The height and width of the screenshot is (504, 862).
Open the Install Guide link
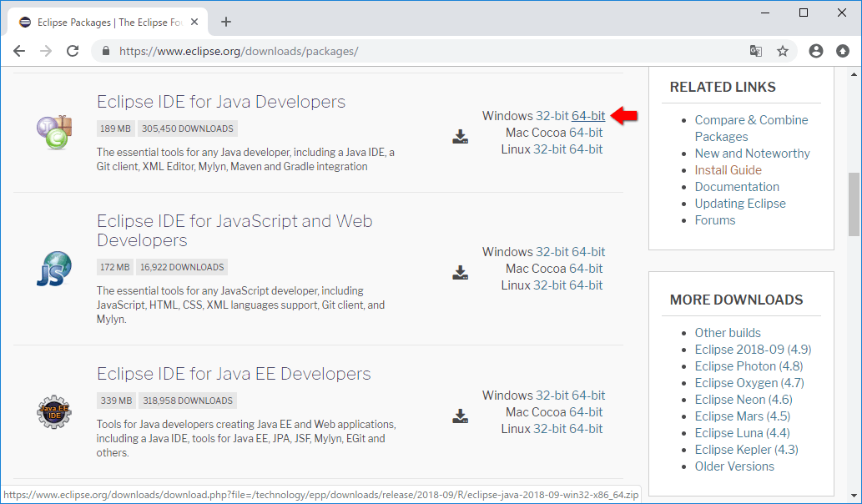pos(728,170)
